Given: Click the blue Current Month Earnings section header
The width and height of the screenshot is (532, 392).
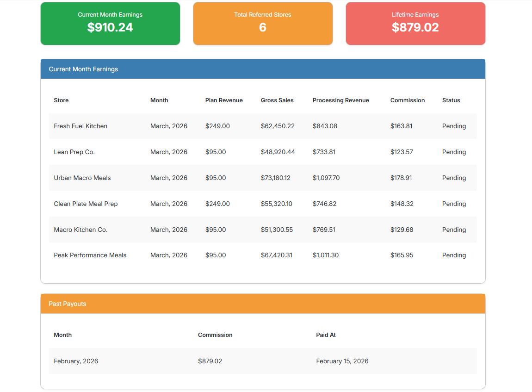Looking at the screenshot, I should [263, 69].
